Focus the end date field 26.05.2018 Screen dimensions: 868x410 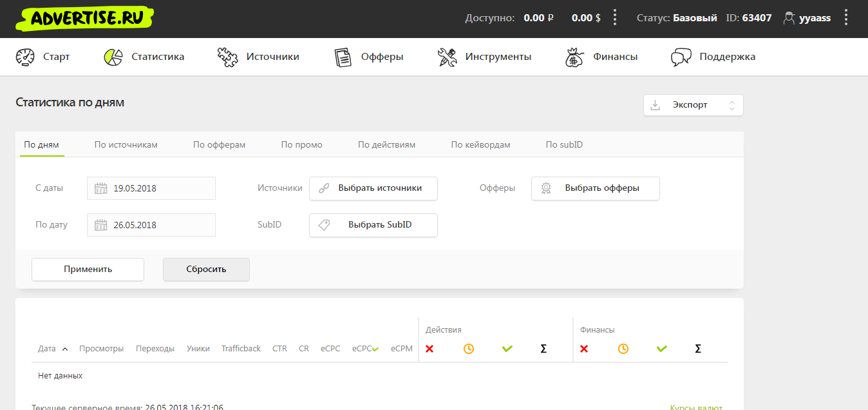point(151,225)
